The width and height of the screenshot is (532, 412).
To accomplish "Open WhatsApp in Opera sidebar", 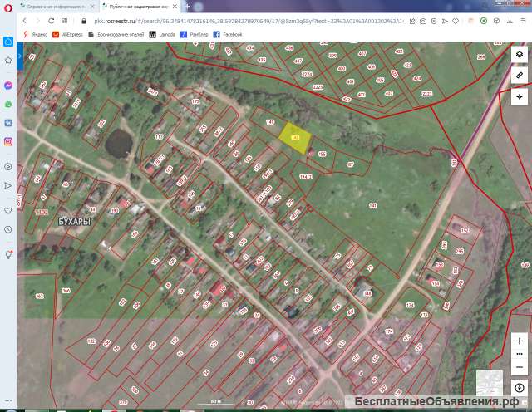I will click(x=8, y=105).
